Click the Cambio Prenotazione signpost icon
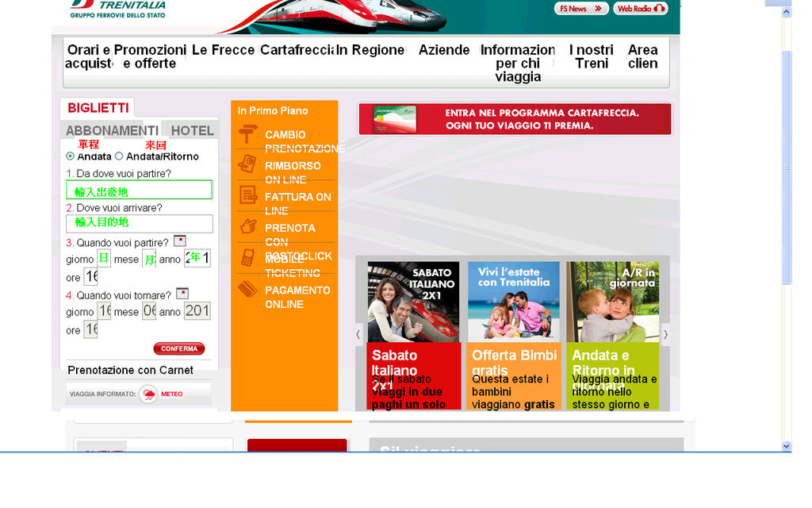 pyautogui.click(x=247, y=133)
